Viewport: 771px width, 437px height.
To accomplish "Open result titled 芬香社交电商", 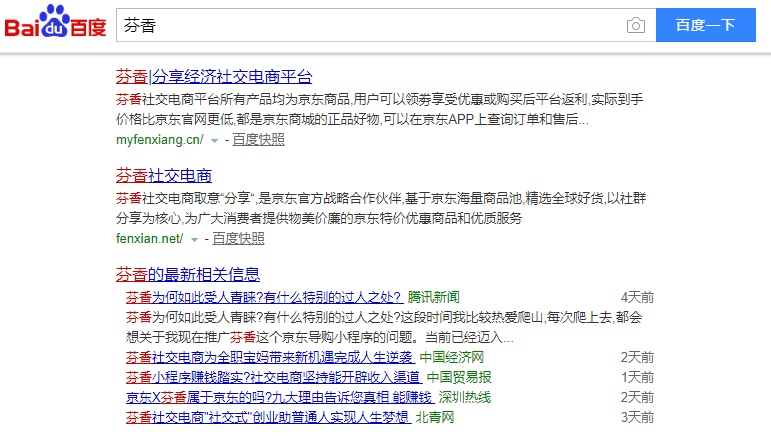I will [x=164, y=175].
